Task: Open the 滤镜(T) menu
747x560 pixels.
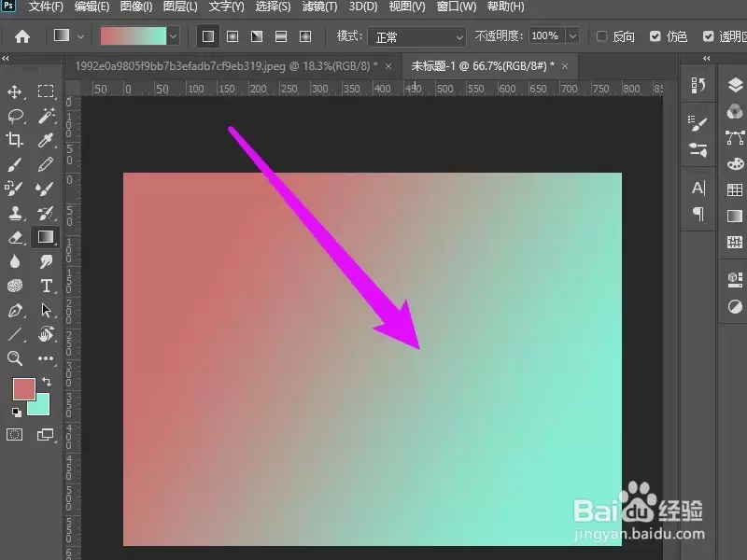Action: click(319, 7)
